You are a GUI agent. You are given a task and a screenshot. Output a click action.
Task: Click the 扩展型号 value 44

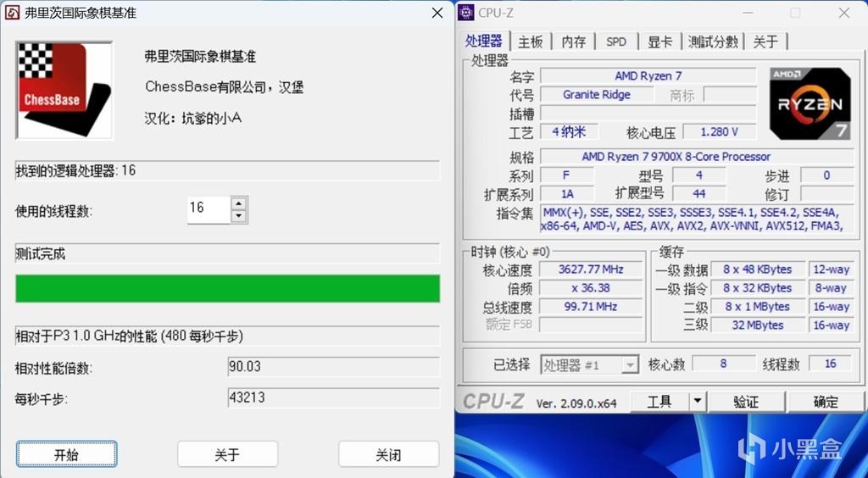[698, 194]
